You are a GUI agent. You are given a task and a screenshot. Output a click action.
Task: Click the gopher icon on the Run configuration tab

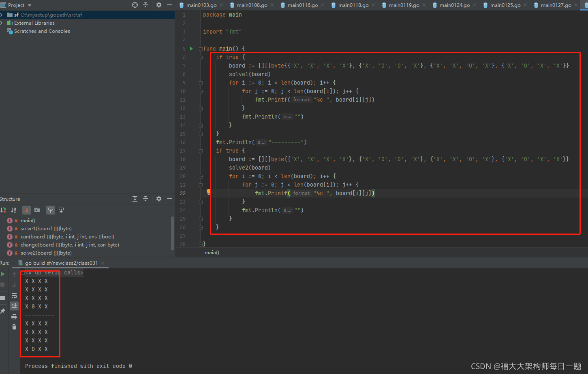coord(20,263)
